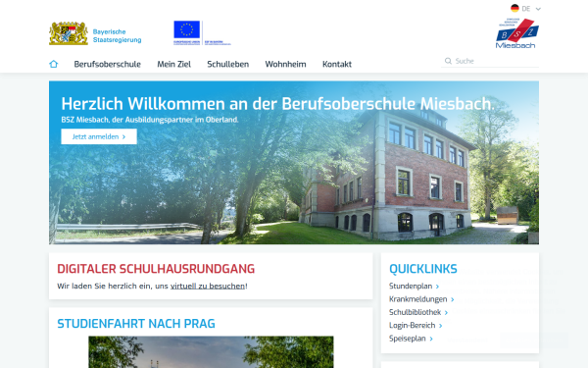This screenshot has width=588, height=368.
Task: Click the Jetzt anmelden button
Action: pos(99,136)
